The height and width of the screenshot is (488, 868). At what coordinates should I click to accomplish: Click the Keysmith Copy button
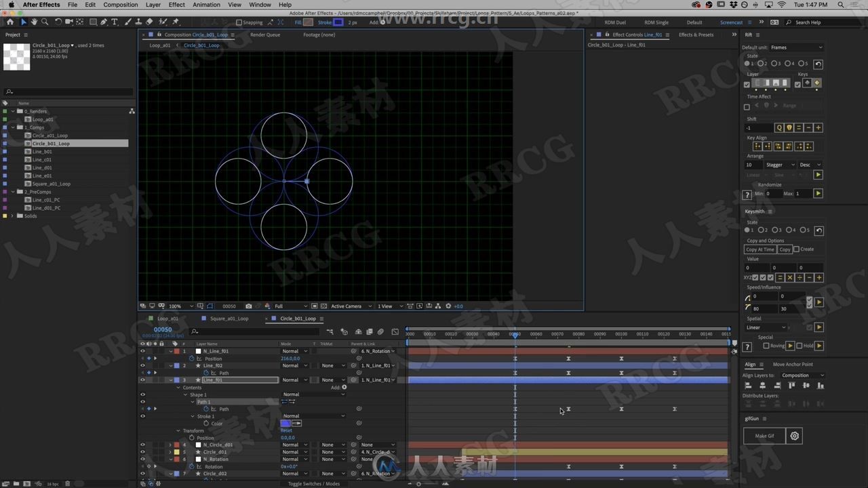785,249
